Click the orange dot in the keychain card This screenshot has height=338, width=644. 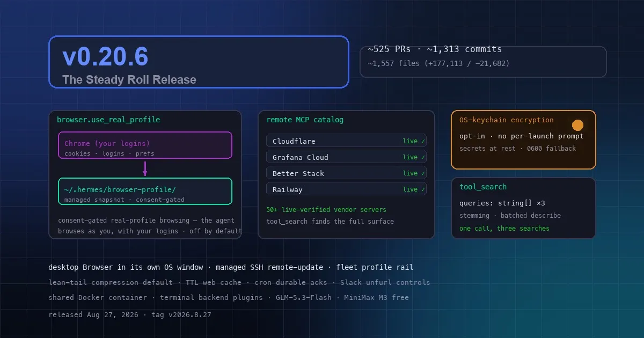577,126
